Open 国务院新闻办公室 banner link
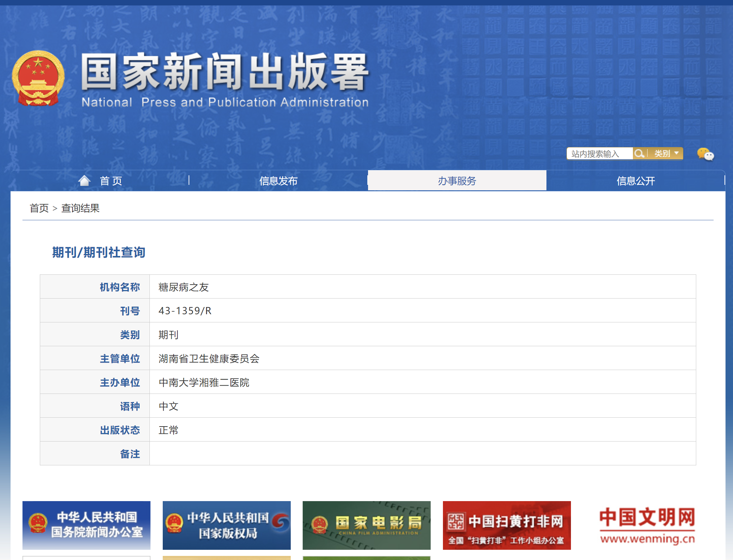 (86, 525)
